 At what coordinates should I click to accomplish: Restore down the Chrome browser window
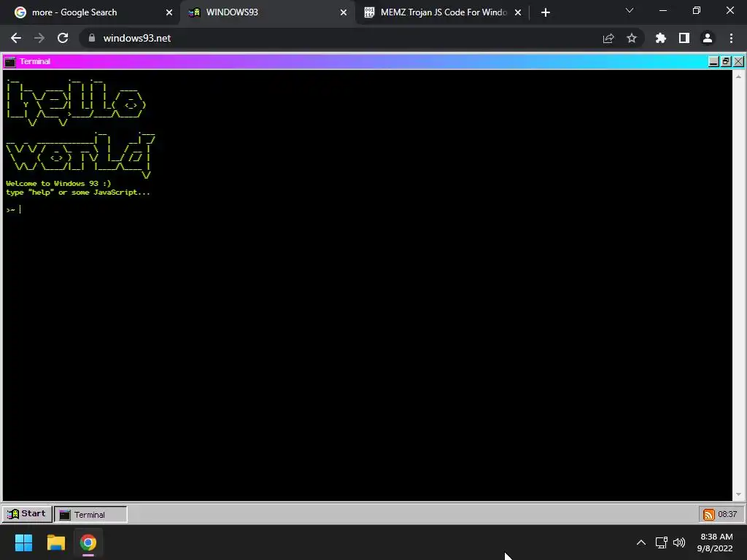(x=697, y=10)
